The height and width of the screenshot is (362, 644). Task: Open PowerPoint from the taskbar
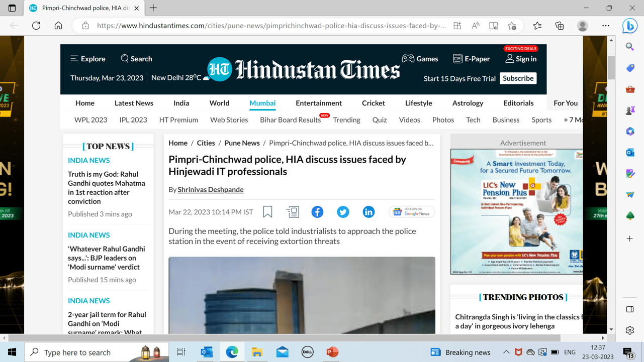(332, 352)
